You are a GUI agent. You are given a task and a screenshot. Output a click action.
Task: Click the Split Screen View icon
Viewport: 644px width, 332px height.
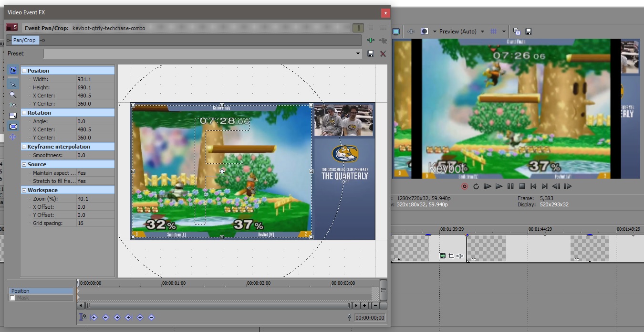point(424,32)
